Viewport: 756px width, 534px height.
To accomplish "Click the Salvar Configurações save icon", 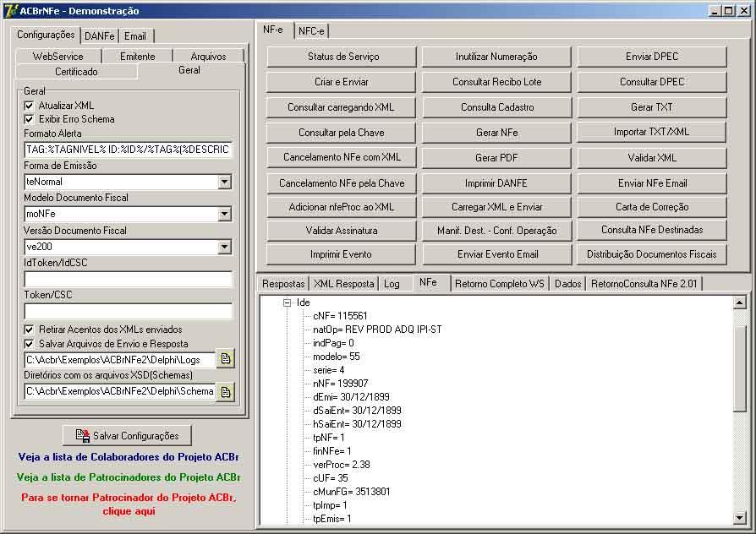I will tap(82, 436).
